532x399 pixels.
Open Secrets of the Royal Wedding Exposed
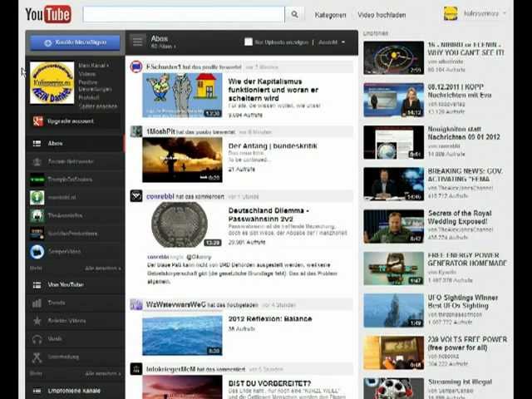pos(460,217)
